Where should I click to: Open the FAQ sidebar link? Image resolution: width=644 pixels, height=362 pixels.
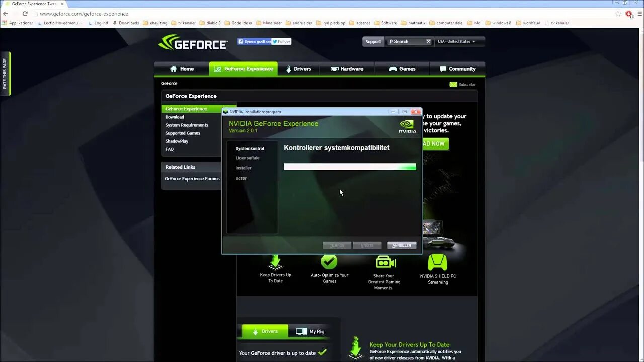pos(170,149)
